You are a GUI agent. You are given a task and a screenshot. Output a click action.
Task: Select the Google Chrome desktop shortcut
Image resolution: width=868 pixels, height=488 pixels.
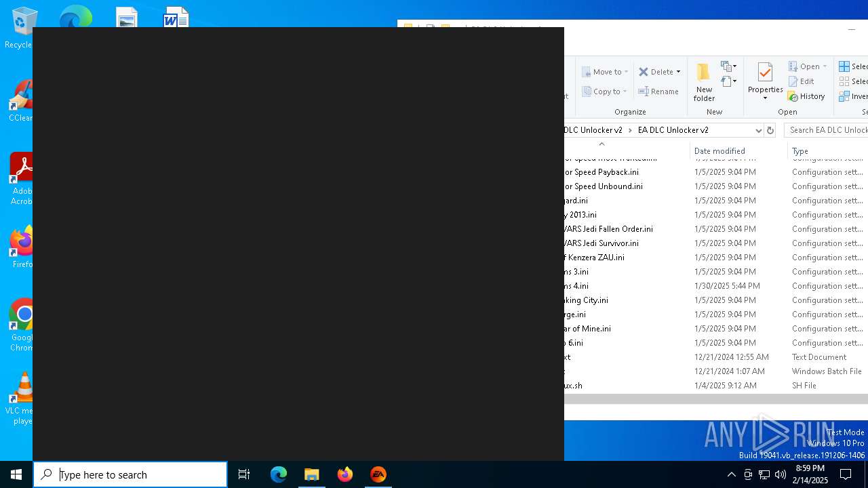21,325
